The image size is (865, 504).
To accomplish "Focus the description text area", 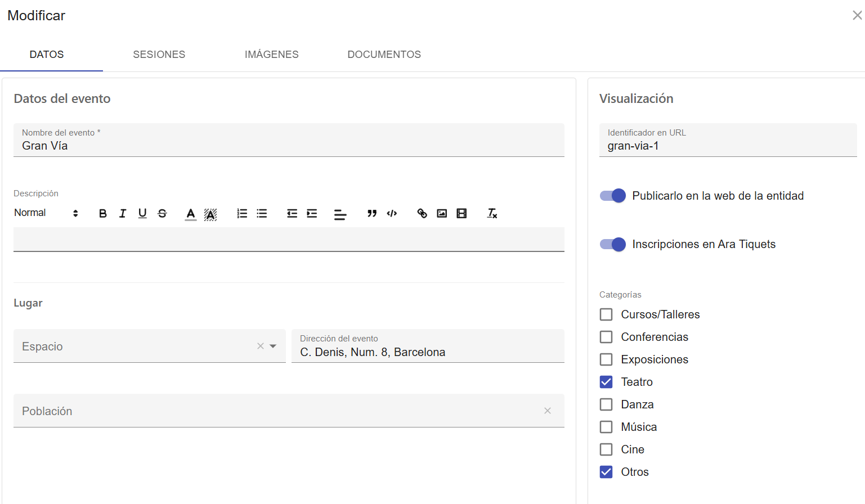I will pyautogui.click(x=289, y=239).
